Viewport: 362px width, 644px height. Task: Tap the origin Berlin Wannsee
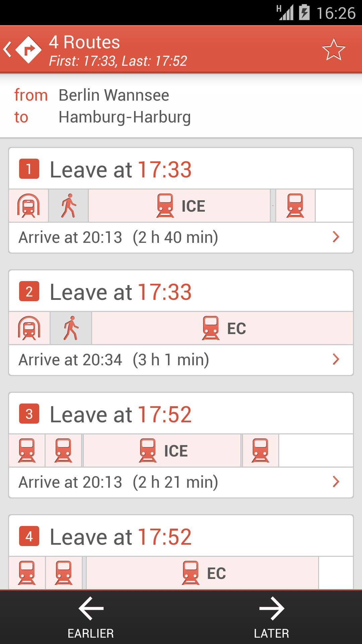pyautogui.click(x=114, y=95)
